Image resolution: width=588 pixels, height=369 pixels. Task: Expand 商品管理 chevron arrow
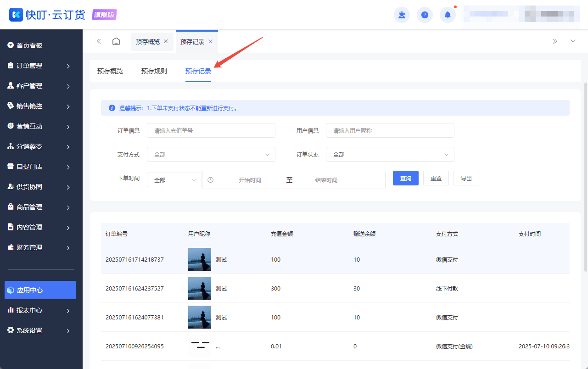tap(68, 207)
